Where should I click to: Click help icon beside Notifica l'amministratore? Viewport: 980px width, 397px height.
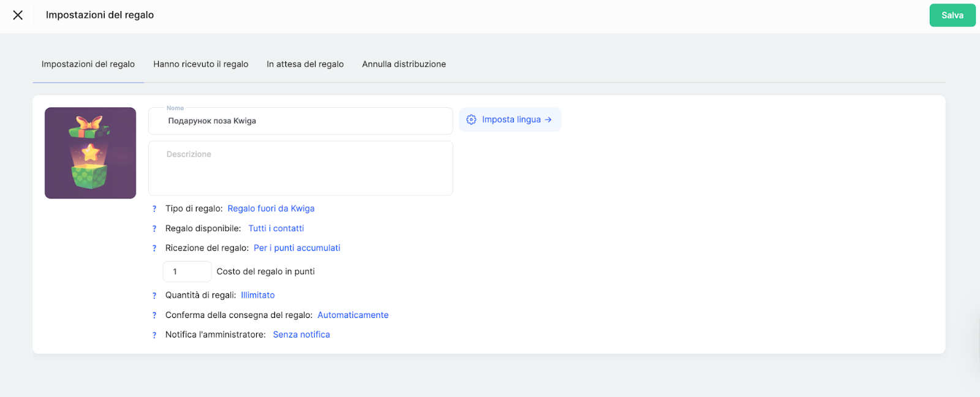click(x=154, y=335)
